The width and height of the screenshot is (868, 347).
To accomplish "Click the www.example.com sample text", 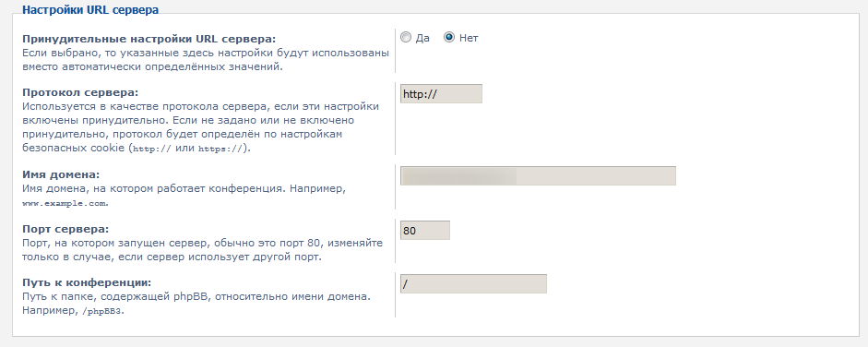I will click(65, 203).
